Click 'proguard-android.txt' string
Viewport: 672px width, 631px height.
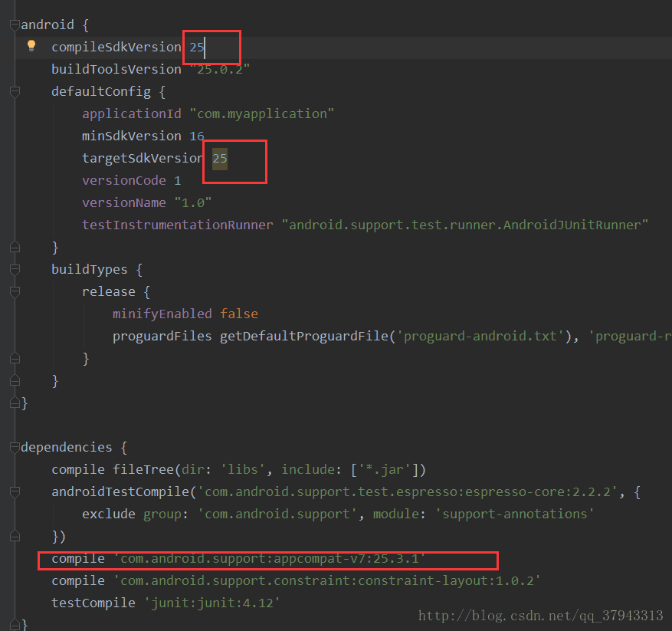point(480,337)
